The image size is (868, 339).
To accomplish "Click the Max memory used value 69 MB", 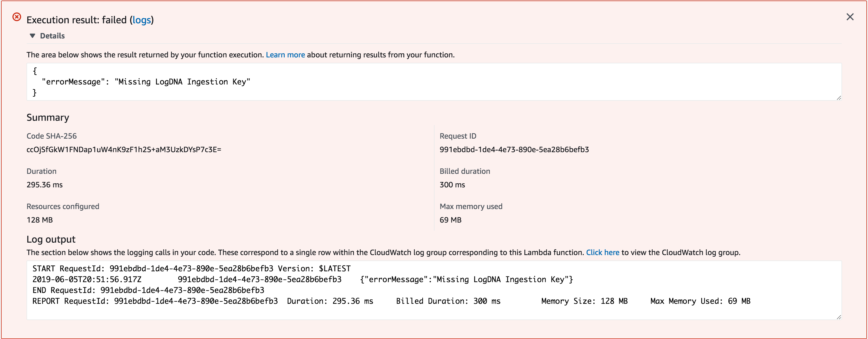I will [450, 220].
